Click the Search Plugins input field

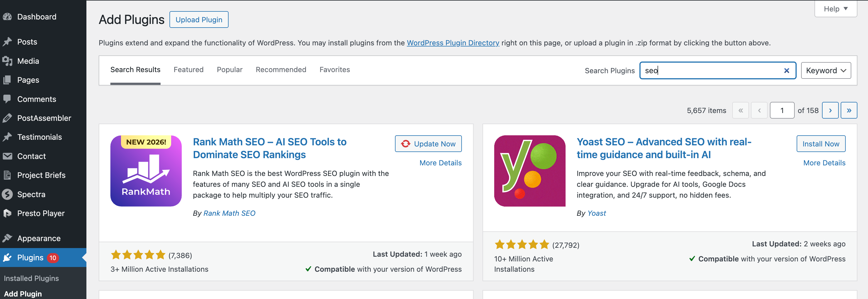click(x=718, y=70)
